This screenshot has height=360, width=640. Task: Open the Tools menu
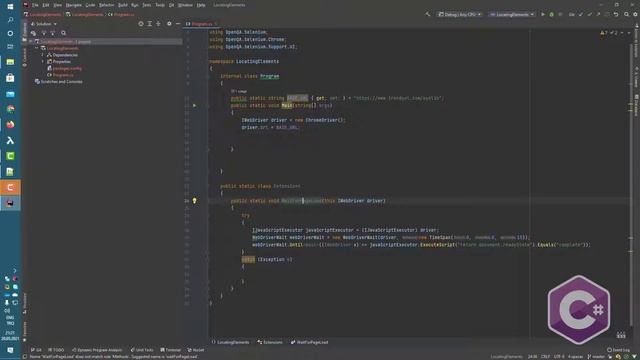pyautogui.click(x=160, y=5)
